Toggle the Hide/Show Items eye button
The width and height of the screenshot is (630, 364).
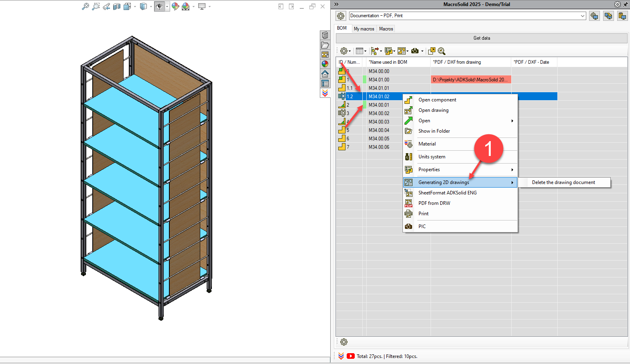click(160, 6)
